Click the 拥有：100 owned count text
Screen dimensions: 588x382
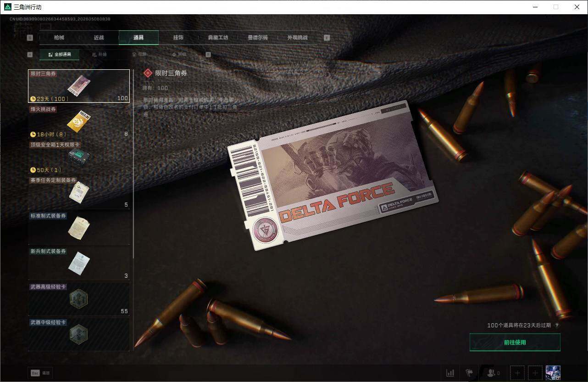[156, 88]
